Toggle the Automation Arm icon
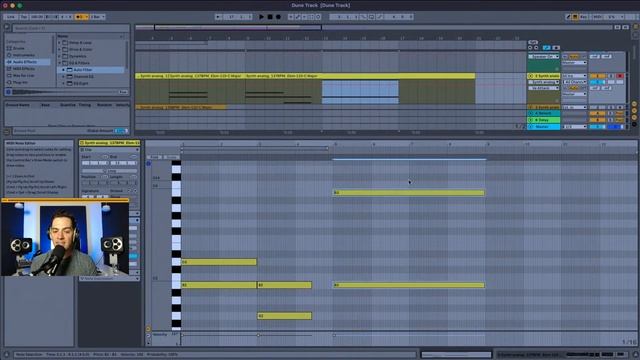This screenshot has width=640, height=360. (x=298, y=17)
